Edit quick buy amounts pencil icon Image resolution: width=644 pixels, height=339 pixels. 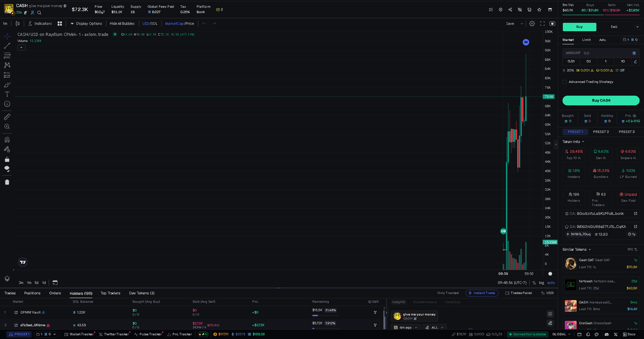coord(635,61)
